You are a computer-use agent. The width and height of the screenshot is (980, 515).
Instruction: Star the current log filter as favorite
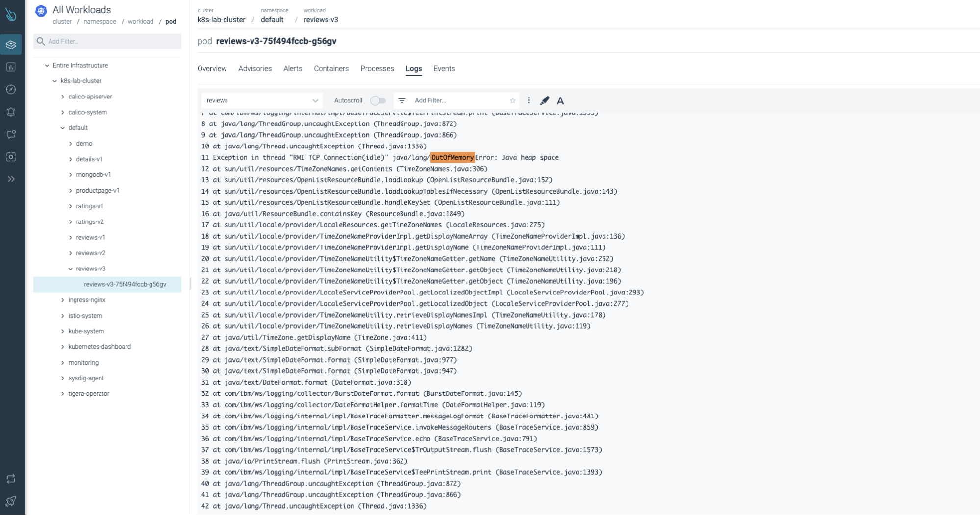[511, 100]
